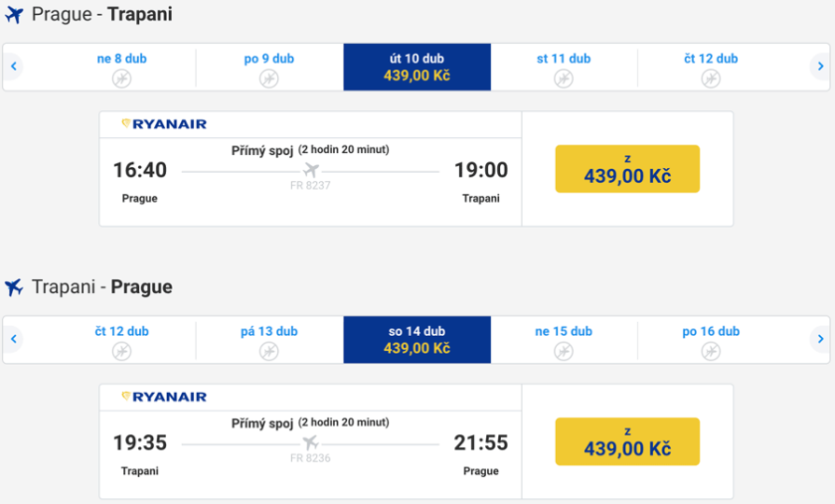Select the so 14 dub return date tab
Image resolution: width=835 pixels, height=504 pixels.
point(417,339)
